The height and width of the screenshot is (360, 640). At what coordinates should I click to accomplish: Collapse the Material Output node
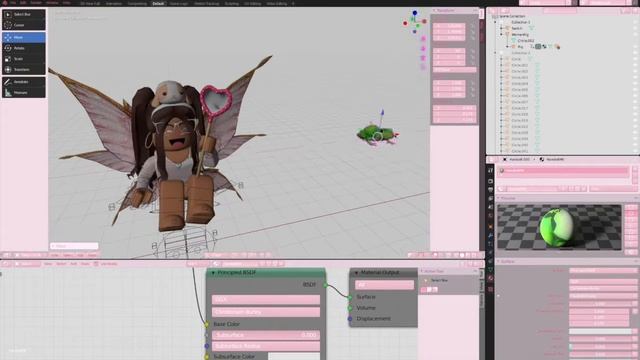(356, 273)
